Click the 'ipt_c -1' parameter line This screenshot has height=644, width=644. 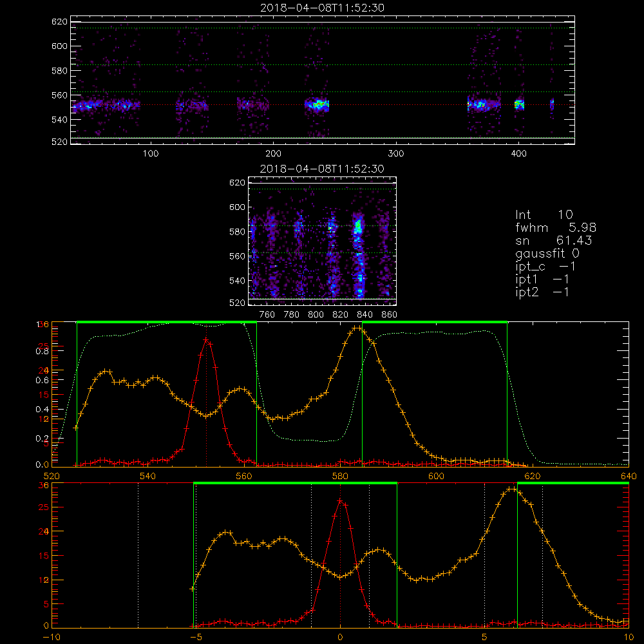coord(546,267)
